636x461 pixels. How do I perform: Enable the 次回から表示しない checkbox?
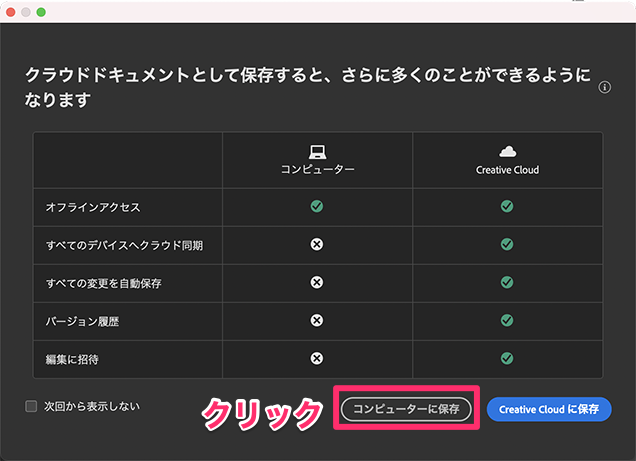pos(32,407)
